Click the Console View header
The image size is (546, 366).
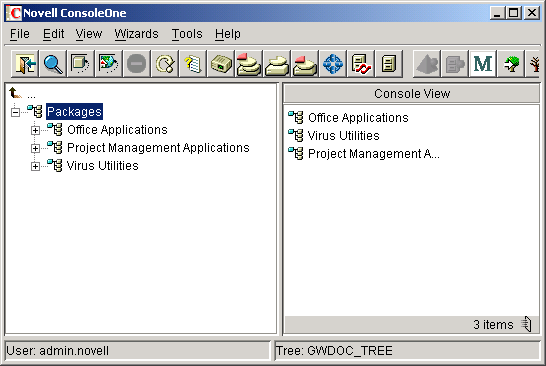[412, 94]
